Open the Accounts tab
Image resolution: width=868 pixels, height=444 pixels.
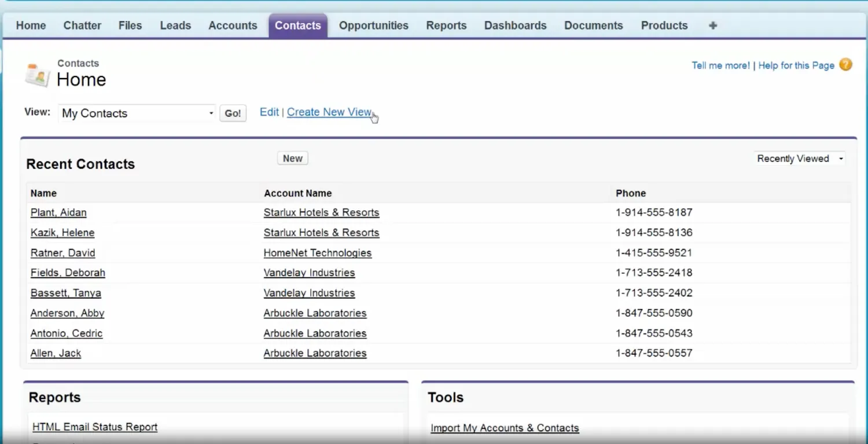(x=233, y=25)
